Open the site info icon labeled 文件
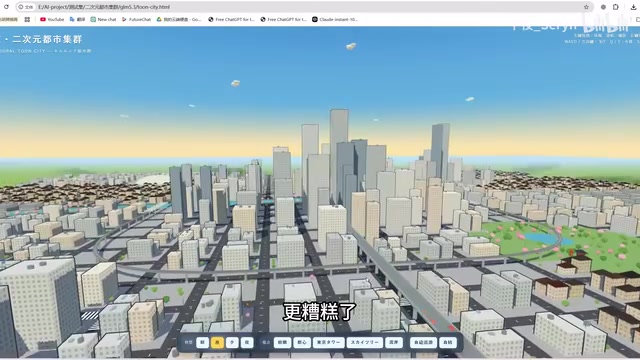This screenshot has width=640, height=360. 25,7
